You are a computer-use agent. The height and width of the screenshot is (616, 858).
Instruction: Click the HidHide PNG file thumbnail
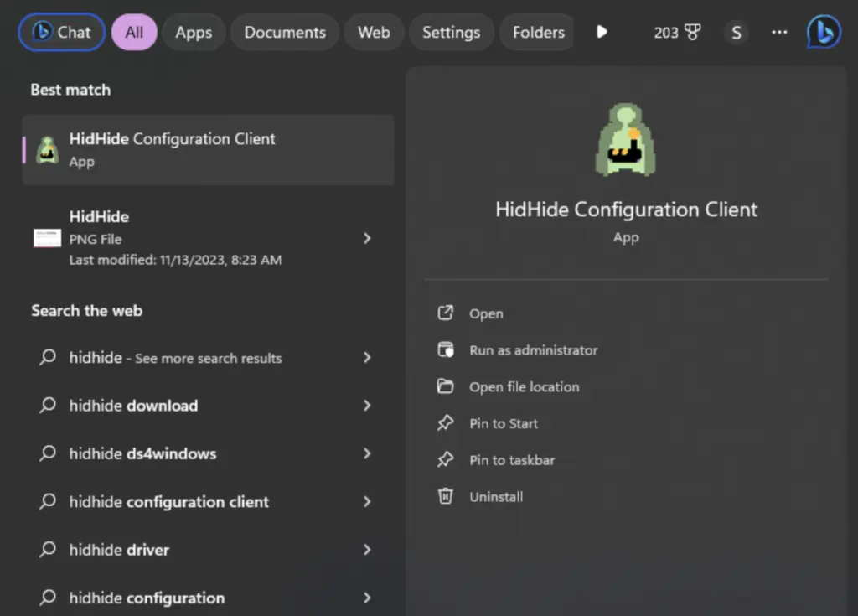coord(47,238)
